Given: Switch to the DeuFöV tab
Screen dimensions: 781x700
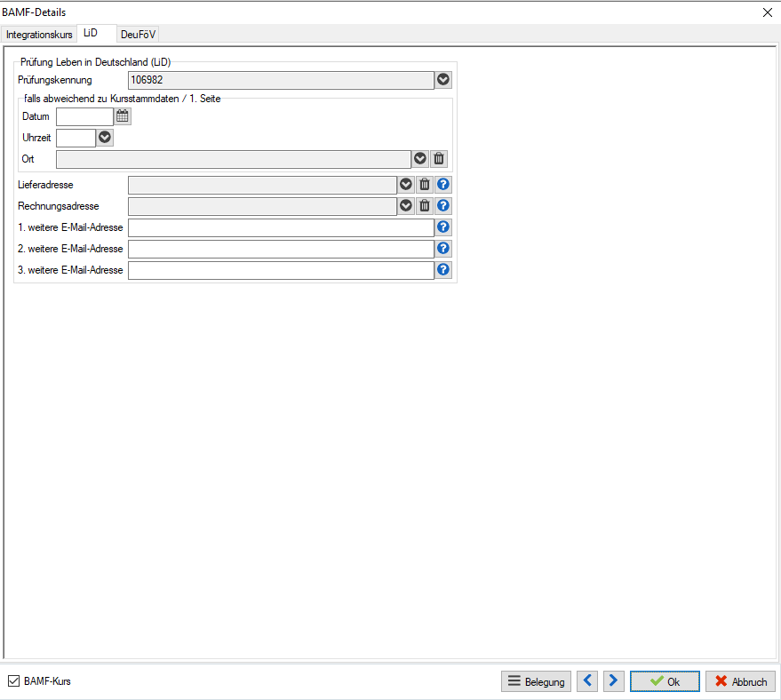Looking at the screenshot, I should pos(138,35).
